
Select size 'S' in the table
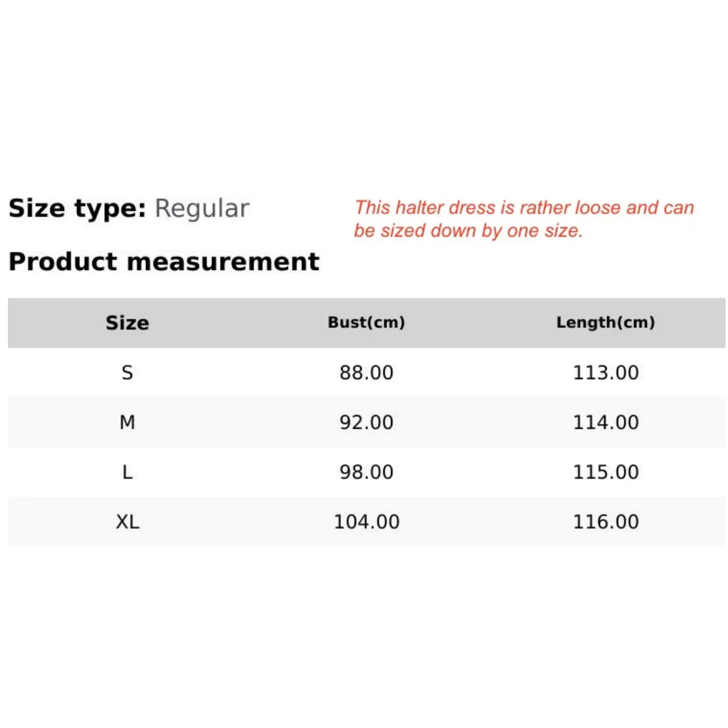127,372
